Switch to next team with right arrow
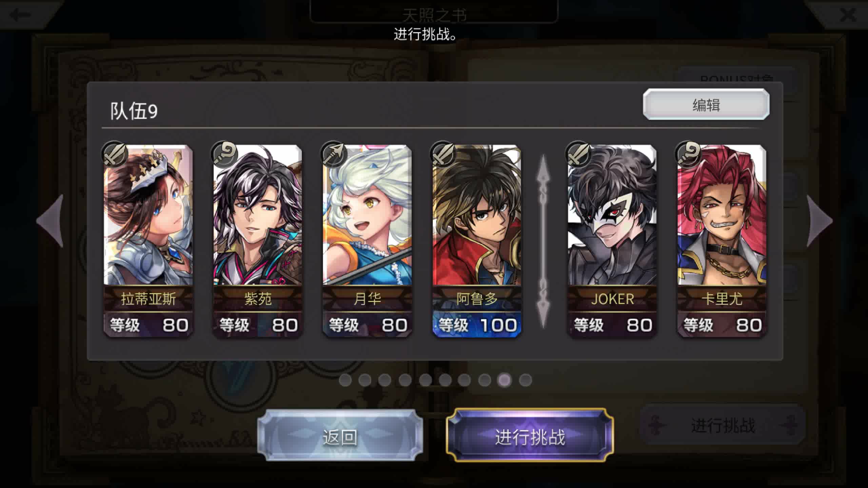Image resolution: width=868 pixels, height=488 pixels. [819, 221]
